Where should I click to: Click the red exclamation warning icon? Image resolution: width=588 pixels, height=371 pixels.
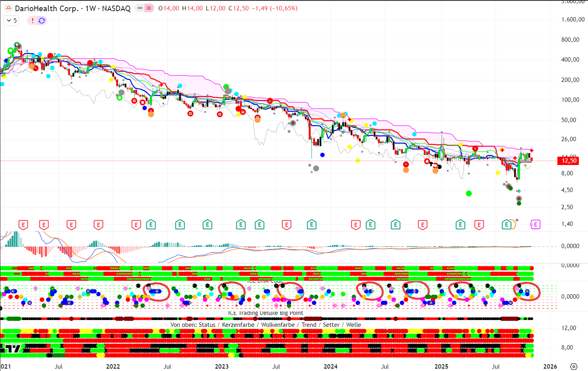tap(32, 21)
